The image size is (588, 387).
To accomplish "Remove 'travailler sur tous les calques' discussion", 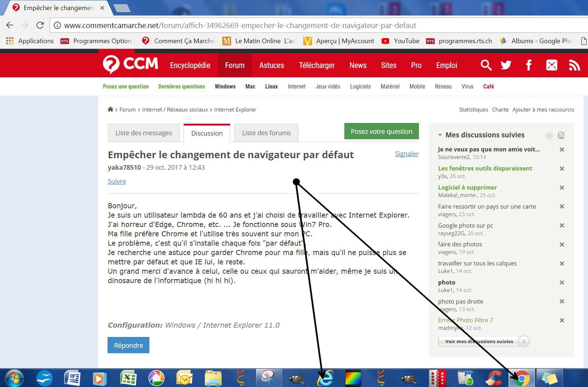I will (562, 264).
